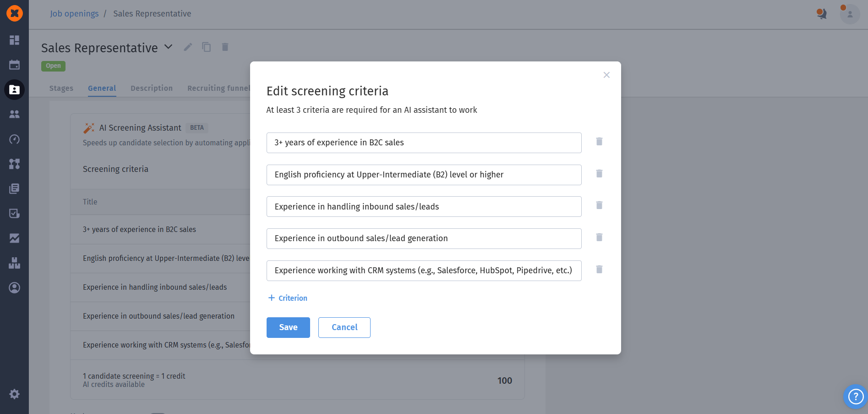868x414 pixels.
Task: Open the help question mark widget
Action: [855, 396]
